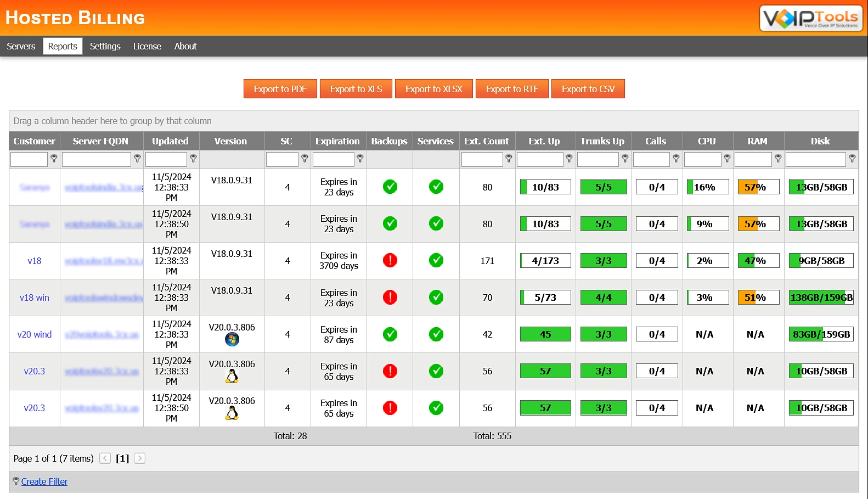Open the Expiration column filter menu
The width and height of the screenshot is (868, 499).
coord(360,159)
